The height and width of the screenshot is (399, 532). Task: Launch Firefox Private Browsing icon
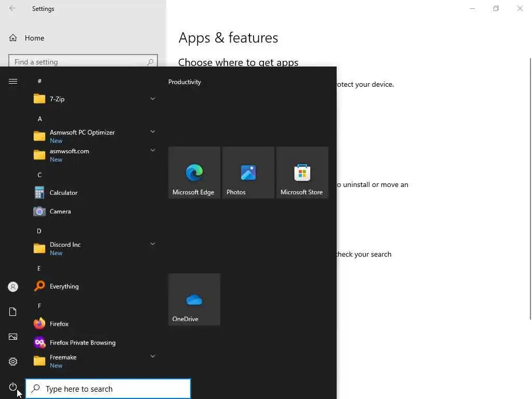coord(39,342)
